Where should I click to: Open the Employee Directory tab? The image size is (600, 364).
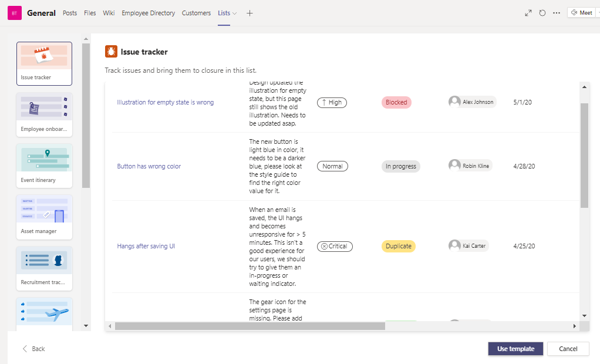coord(148,13)
